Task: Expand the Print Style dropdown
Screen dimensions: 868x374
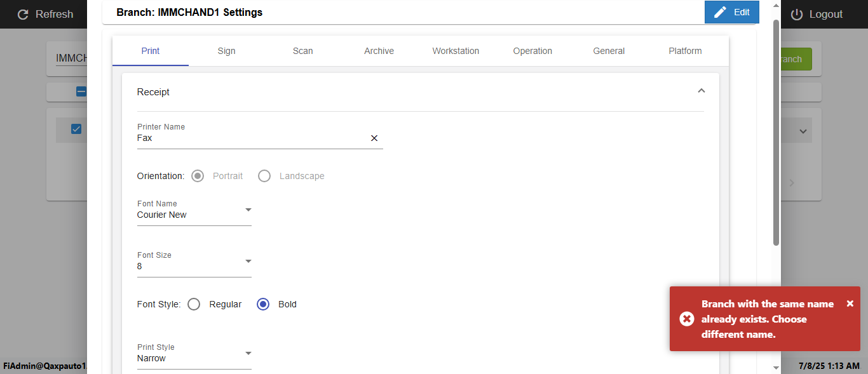Action: point(248,353)
